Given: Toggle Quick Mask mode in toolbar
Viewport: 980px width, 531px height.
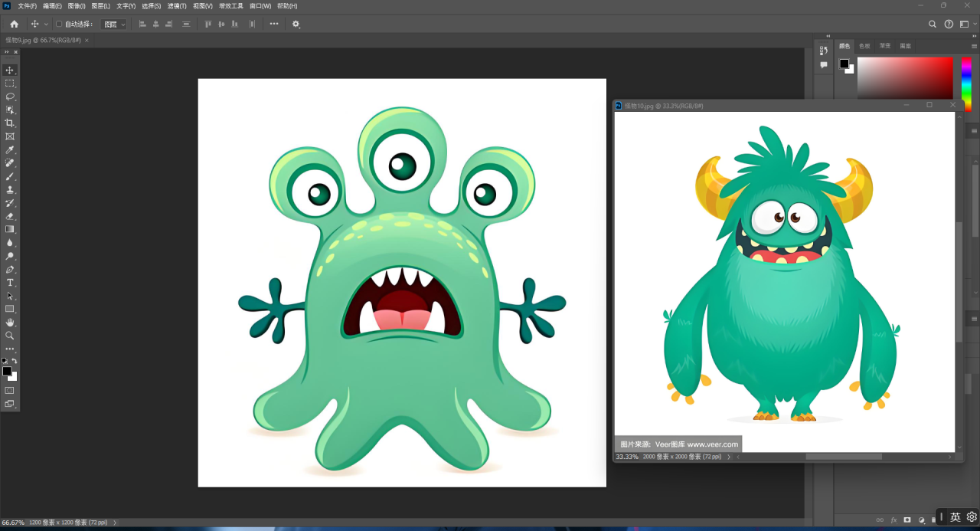Looking at the screenshot, I should point(10,390).
